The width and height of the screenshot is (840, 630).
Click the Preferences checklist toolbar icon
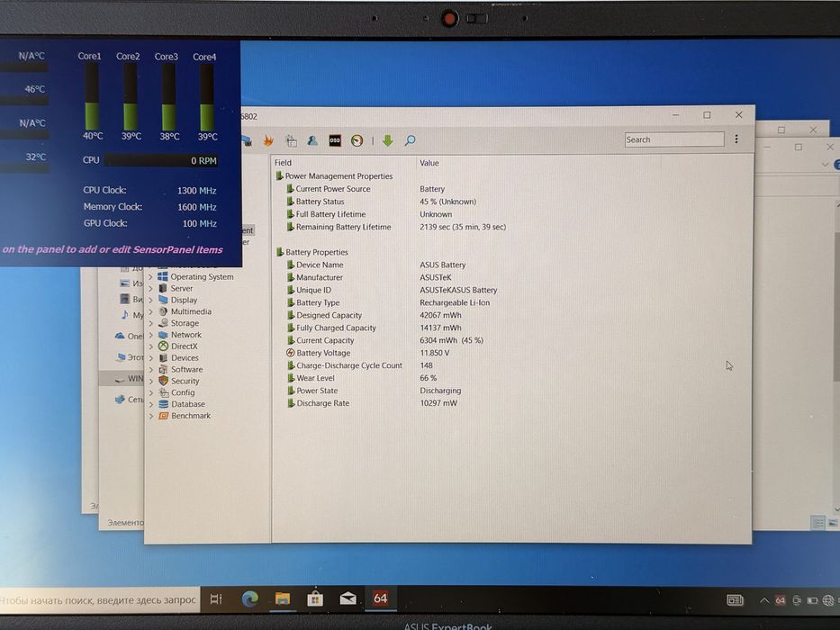coord(291,140)
